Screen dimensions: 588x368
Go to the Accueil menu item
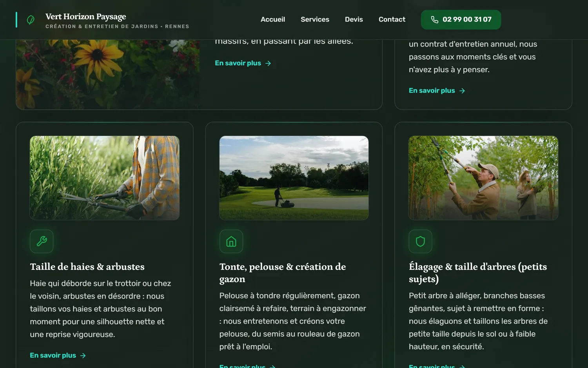273,19
